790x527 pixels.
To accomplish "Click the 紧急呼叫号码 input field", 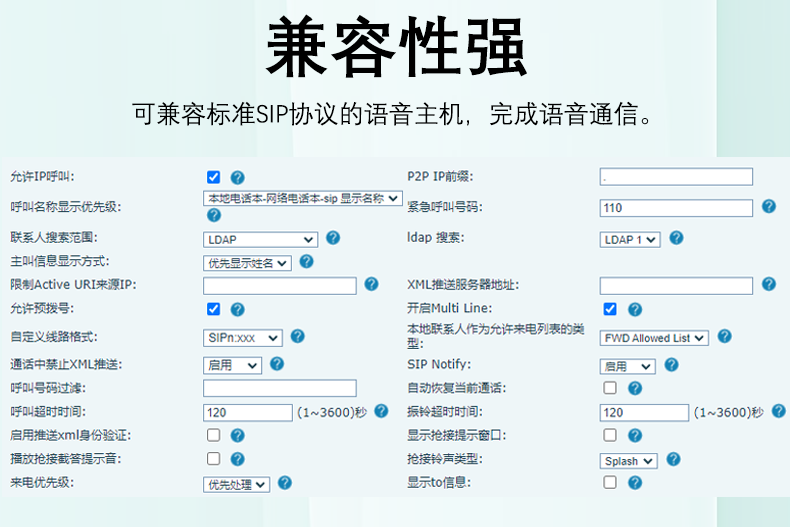I will [676, 207].
